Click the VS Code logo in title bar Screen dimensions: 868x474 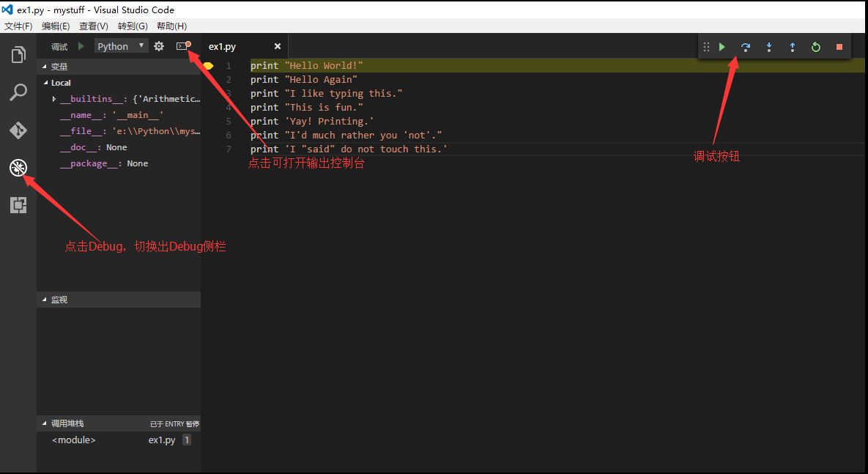7,10
